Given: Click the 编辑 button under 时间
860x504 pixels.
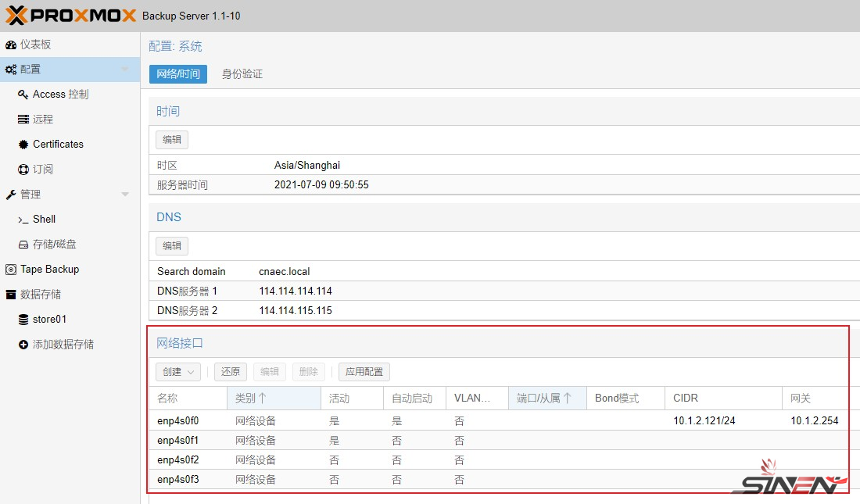Looking at the screenshot, I should 172,140.
